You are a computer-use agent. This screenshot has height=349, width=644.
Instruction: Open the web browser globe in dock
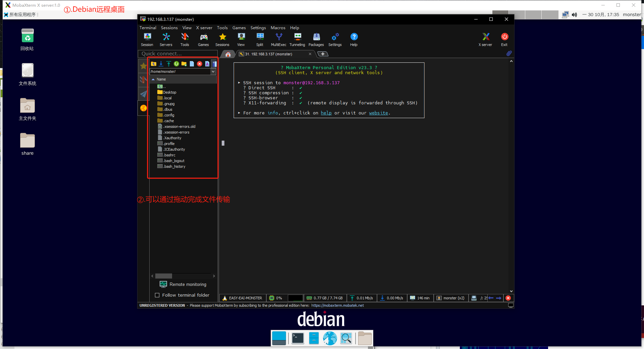click(x=330, y=338)
